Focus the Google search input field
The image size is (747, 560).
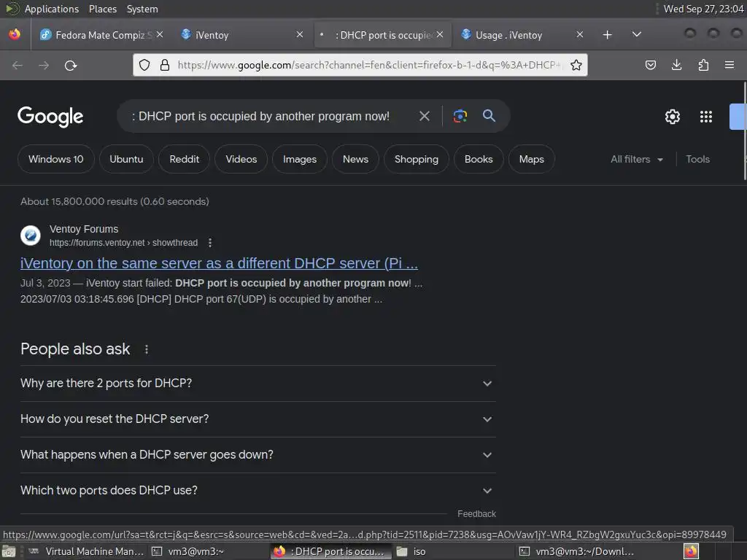point(267,116)
